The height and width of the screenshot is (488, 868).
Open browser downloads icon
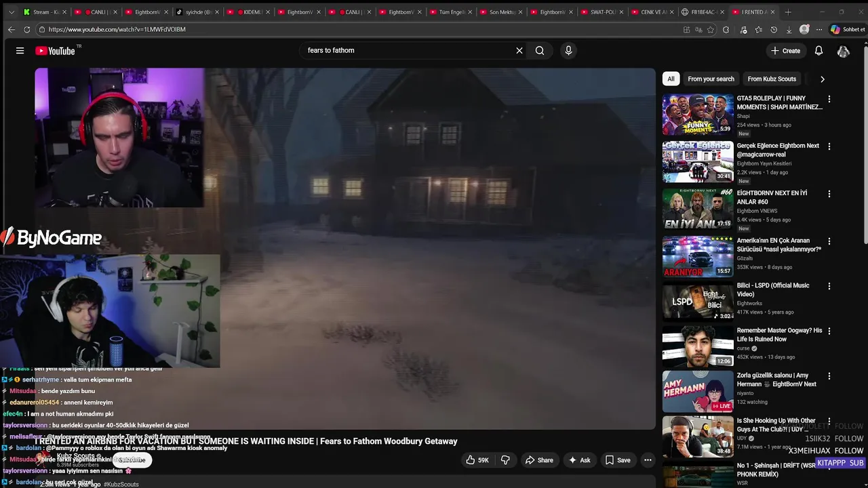(789, 30)
